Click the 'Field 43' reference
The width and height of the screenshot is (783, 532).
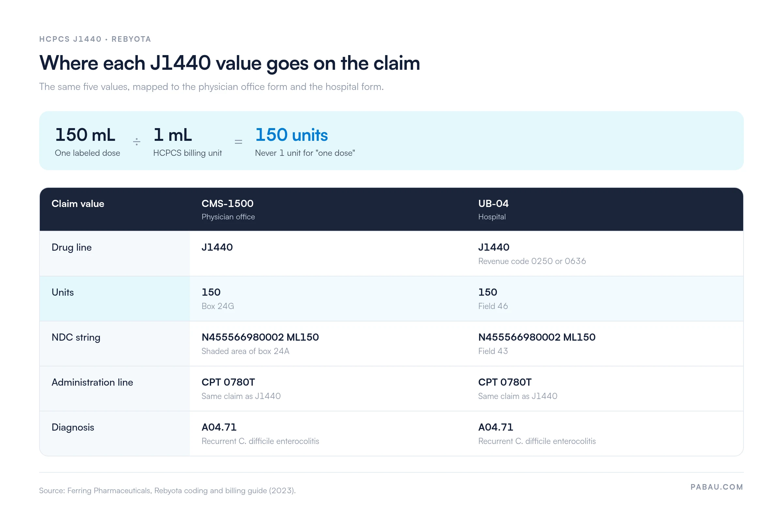tap(493, 351)
